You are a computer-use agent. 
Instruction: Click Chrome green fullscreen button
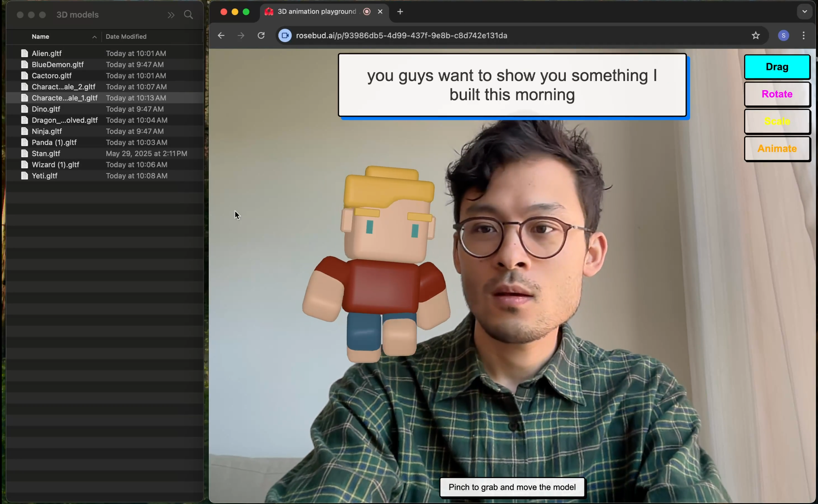coord(246,12)
